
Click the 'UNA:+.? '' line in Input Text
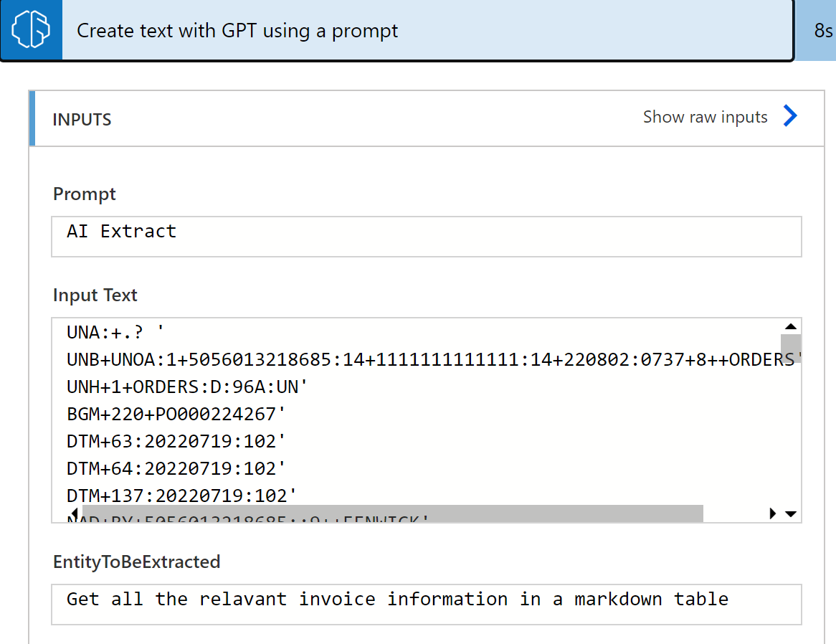tap(115, 332)
